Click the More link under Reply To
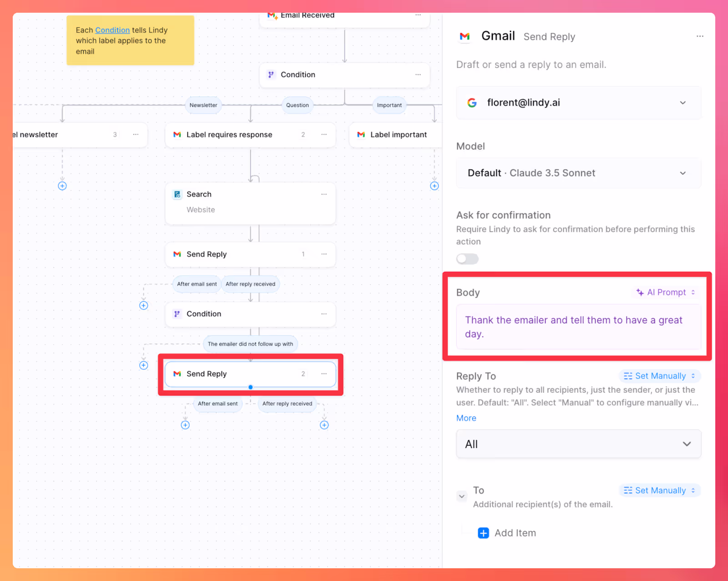The width and height of the screenshot is (728, 581). coord(466,418)
